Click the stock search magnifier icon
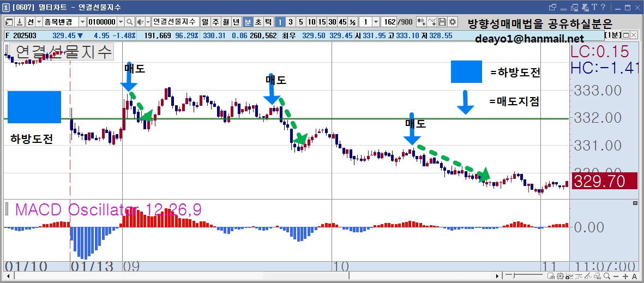This screenshot has height=283, width=644. (130, 22)
